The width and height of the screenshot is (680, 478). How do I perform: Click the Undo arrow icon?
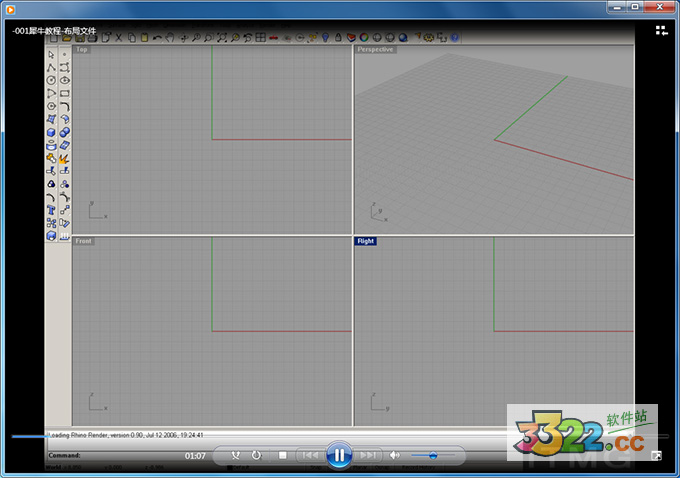[x=157, y=38]
